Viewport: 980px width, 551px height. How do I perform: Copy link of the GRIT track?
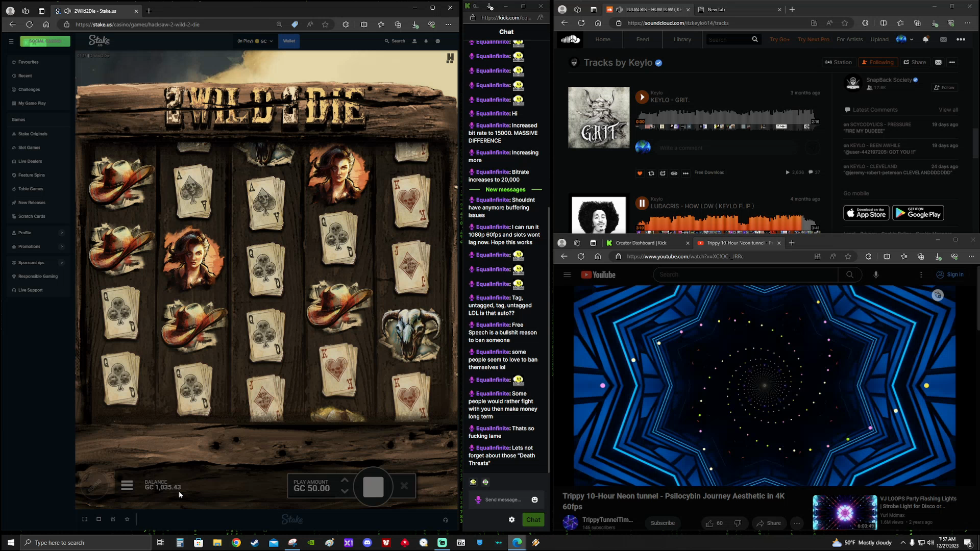(674, 173)
